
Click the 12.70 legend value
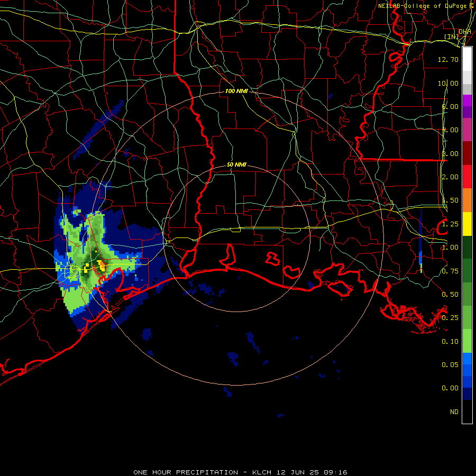(448, 59)
